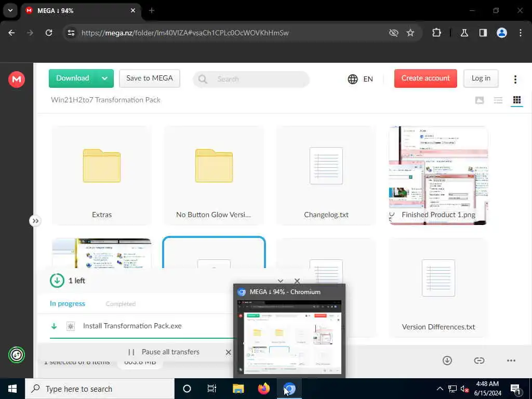The height and width of the screenshot is (399, 532).
Task: Click bottom bar download icon
Action: (x=447, y=361)
